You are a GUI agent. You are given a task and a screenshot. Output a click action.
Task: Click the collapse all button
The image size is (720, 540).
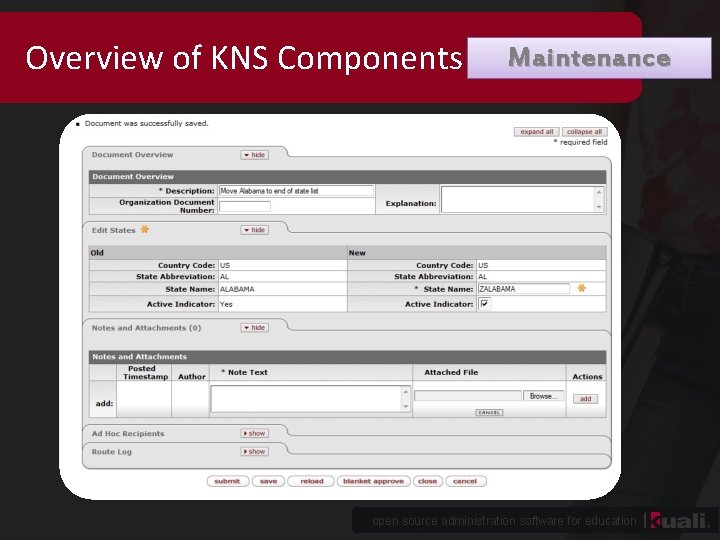(x=585, y=132)
